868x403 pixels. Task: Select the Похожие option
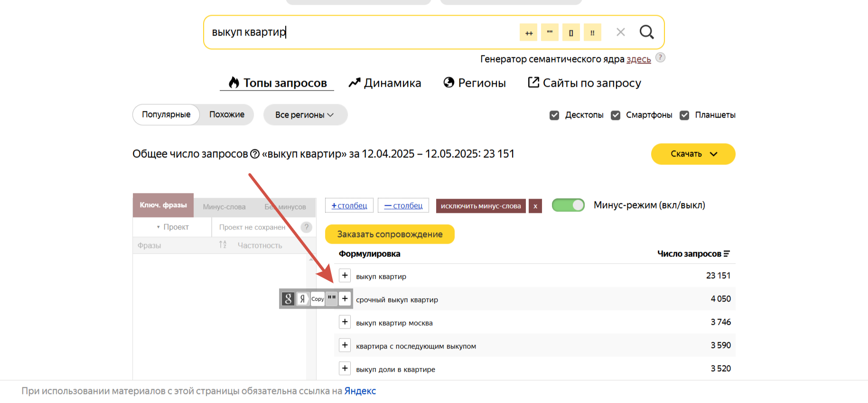point(227,115)
